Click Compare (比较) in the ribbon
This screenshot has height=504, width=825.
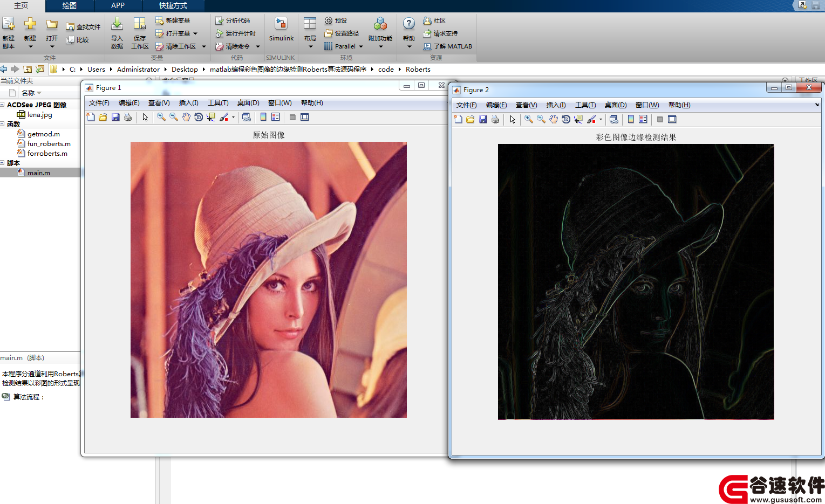(x=77, y=40)
